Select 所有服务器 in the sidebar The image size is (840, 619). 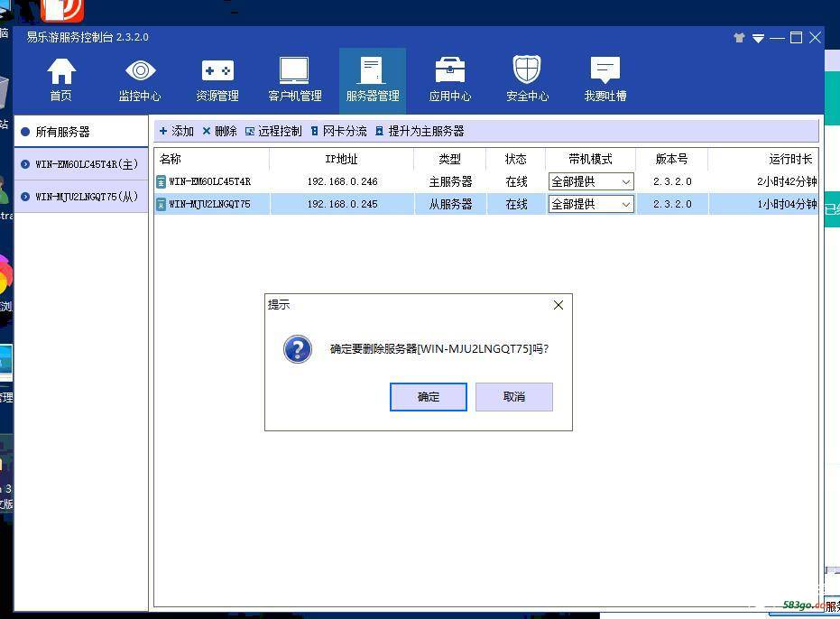tap(62, 132)
